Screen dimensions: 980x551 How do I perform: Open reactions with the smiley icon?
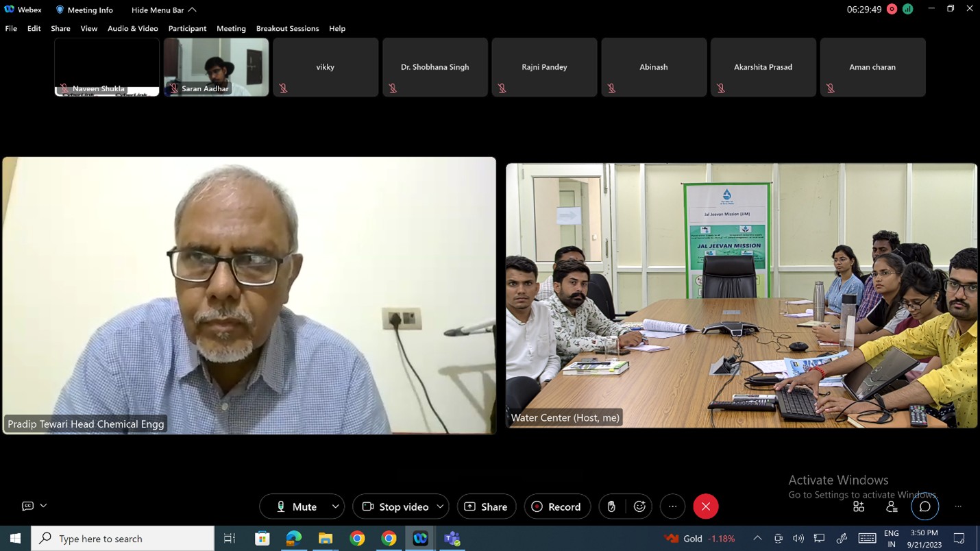(x=639, y=506)
